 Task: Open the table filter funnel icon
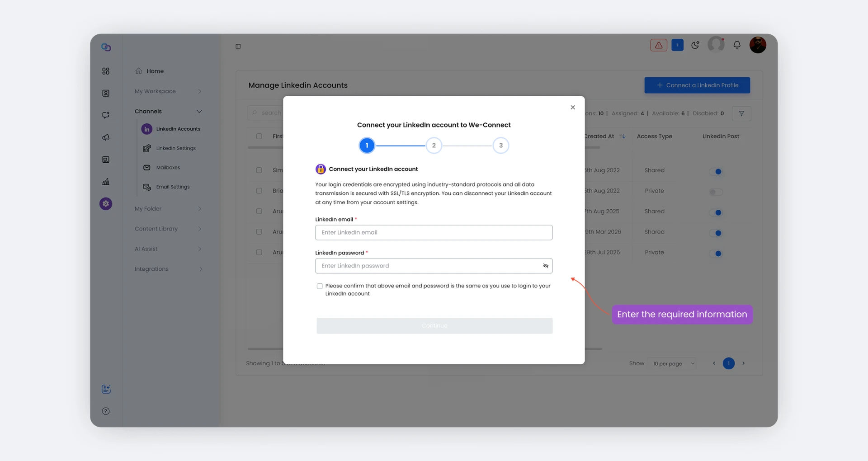click(x=741, y=113)
